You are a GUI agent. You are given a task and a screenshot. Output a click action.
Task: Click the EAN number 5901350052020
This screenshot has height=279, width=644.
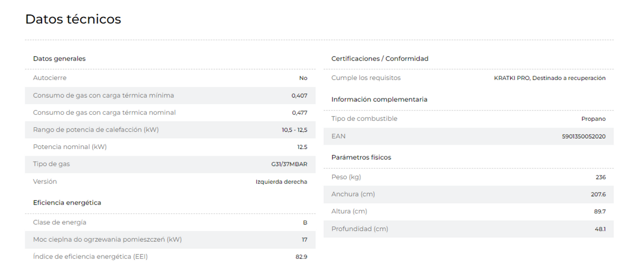[x=584, y=137]
